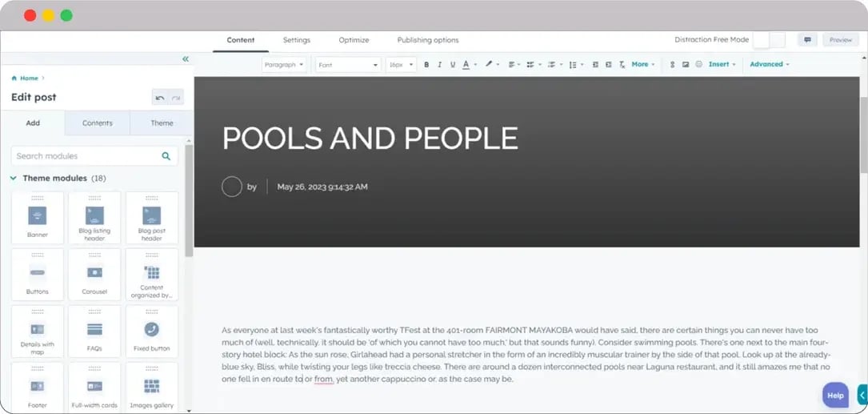The width and height of the screenshot is (868, 414).
Task: Toggle italic formatting in the toolbar
Action: pos(439,64)
